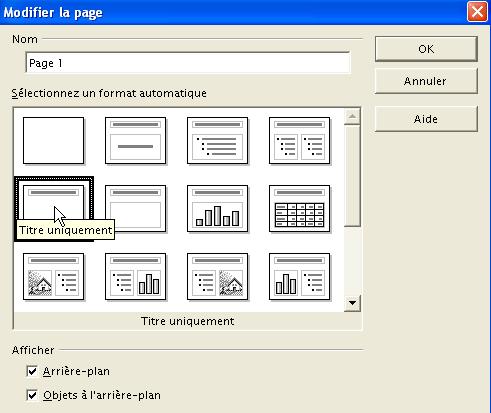Viewport: 491px width, 413px height.
Task: Select the text left, chart right layout
Action: (135, 276)
